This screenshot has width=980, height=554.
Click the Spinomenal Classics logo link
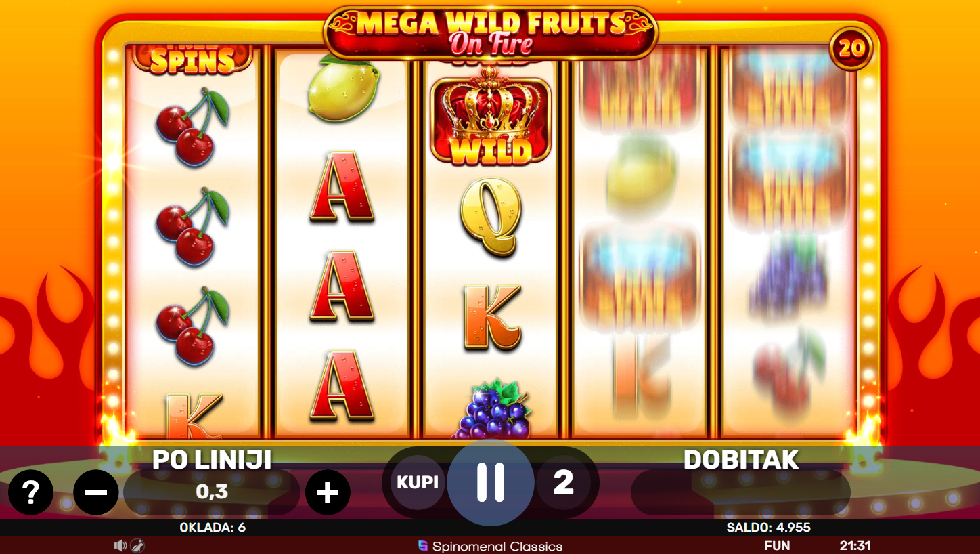490,546
